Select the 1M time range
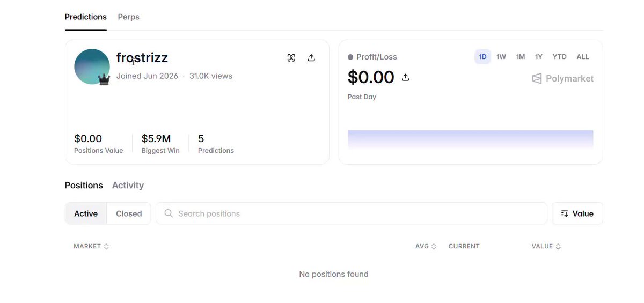Image resolution: width=644 pixels, height=303 pixels. tap(521, 57)
